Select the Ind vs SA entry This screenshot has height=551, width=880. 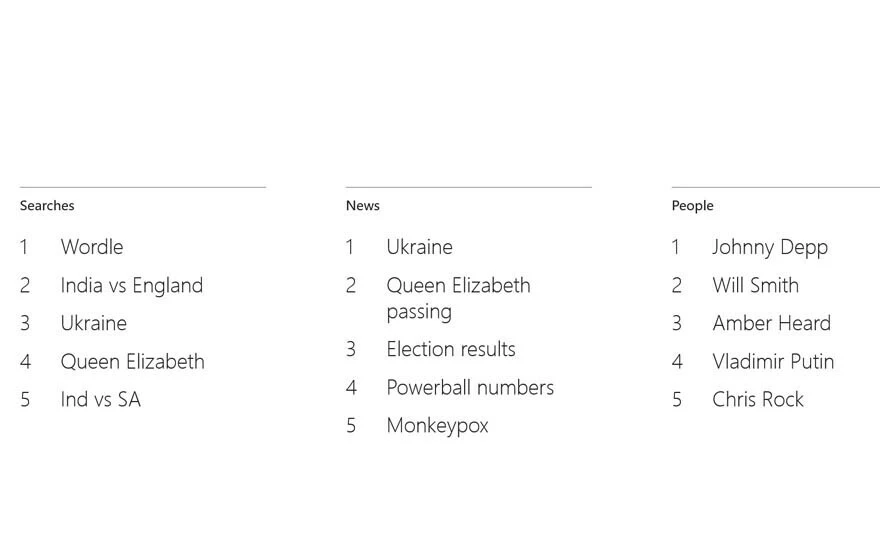(x=100, y=399)
